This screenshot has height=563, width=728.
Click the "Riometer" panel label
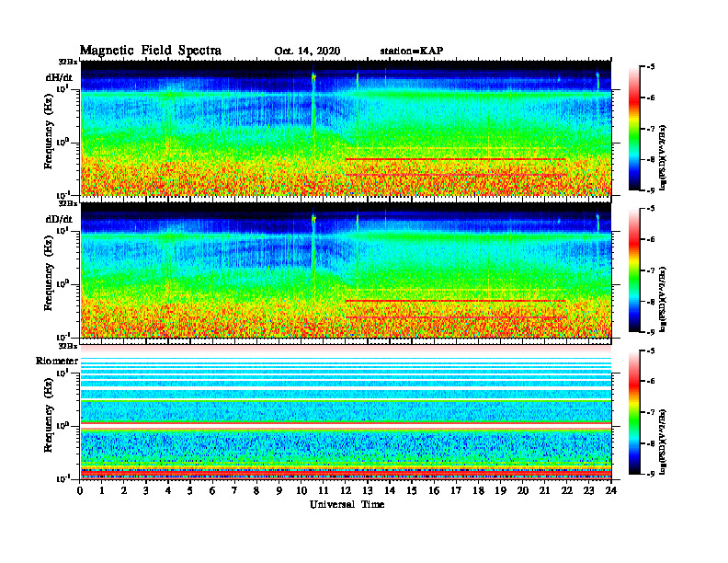pos(57,361)
